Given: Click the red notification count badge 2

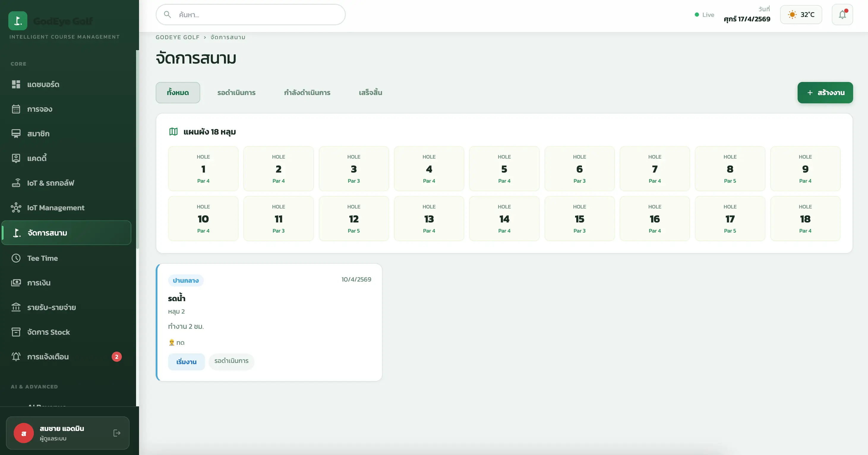Looking at the screenshot, I should pos(116,357).
